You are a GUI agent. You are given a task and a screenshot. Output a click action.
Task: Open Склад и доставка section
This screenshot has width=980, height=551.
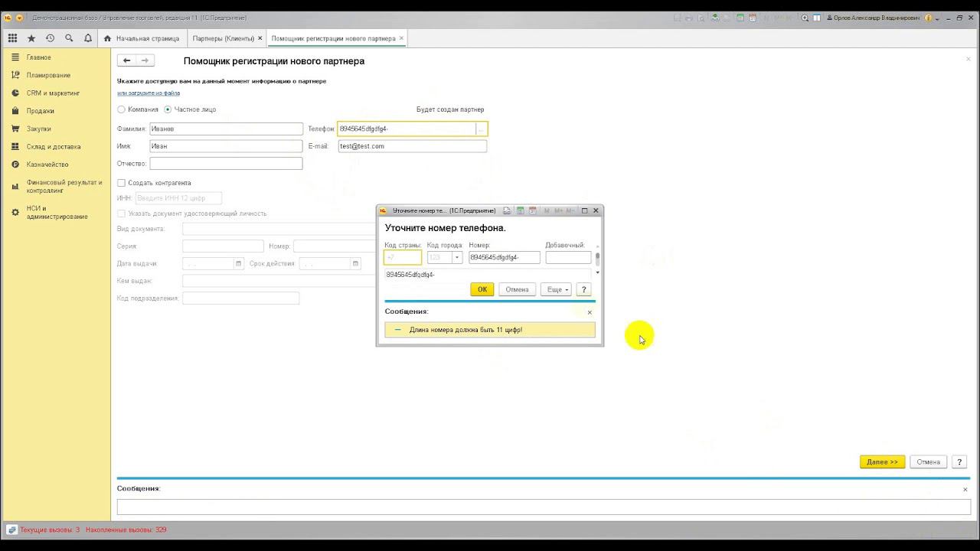(x=54, y=147)
